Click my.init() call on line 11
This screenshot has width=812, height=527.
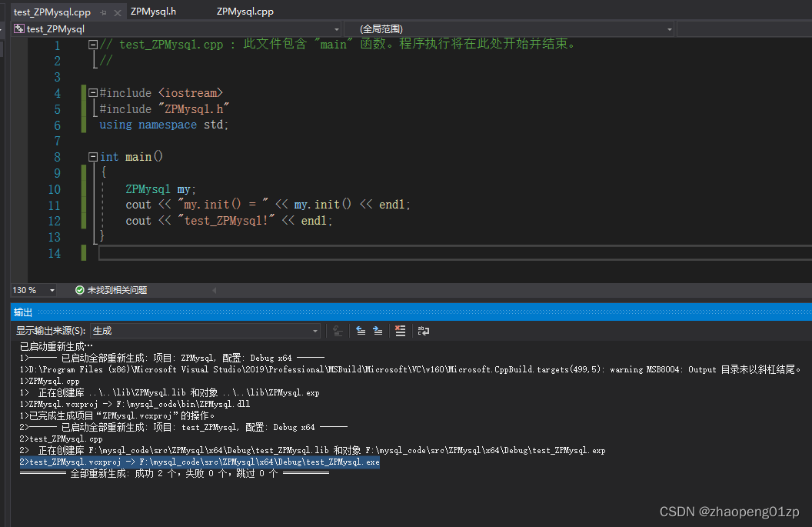[323, 205]
